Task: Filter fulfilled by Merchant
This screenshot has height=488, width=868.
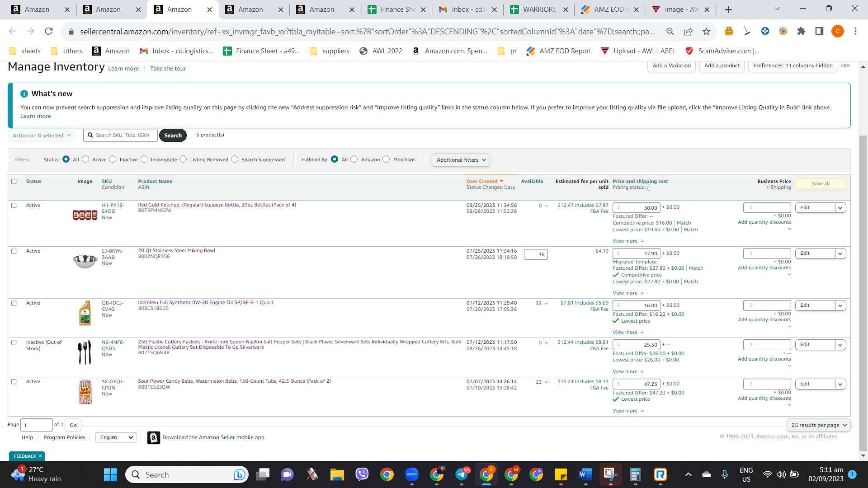Action: click(386, 159)
